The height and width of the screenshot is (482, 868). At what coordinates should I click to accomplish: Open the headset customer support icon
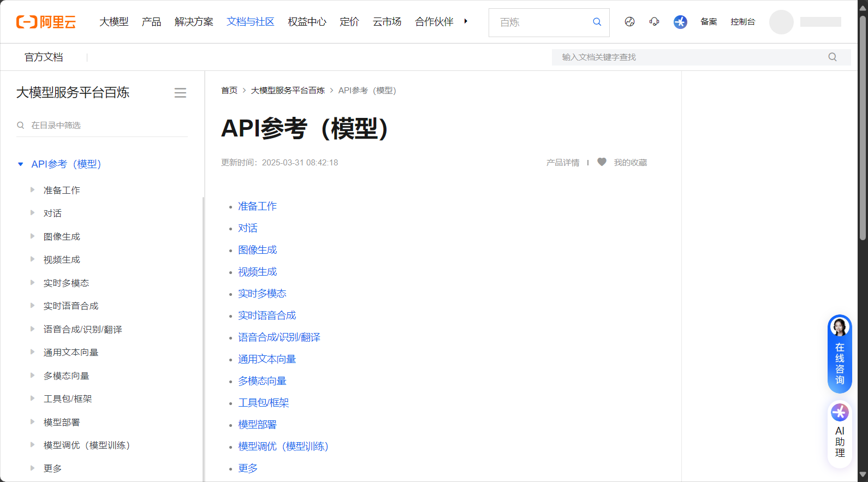pos(654,22)
